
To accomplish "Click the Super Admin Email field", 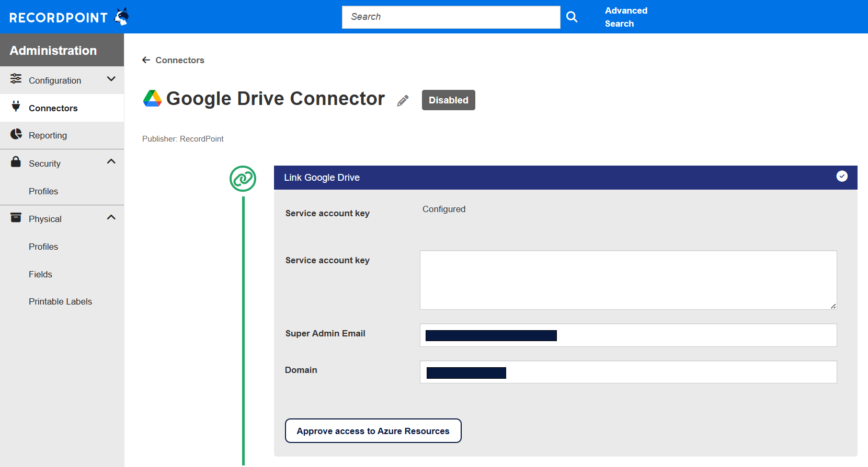I will [x=629, y=335].
